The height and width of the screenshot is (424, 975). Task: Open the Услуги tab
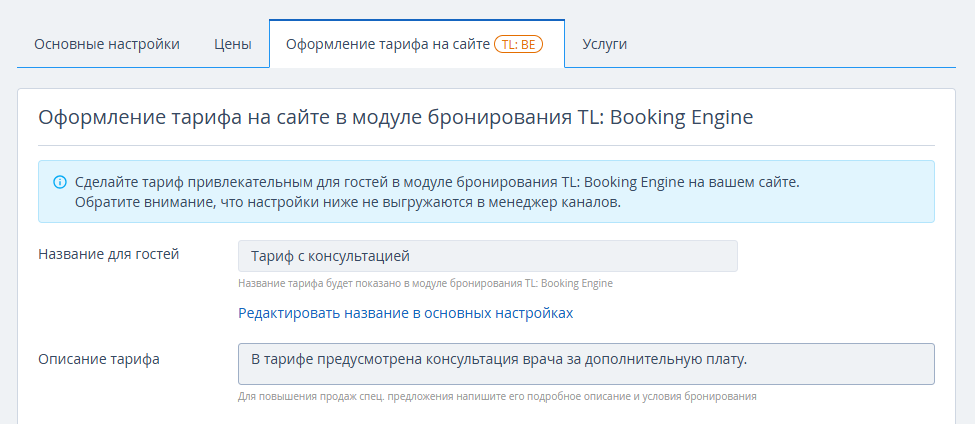(x=604, y=45)
